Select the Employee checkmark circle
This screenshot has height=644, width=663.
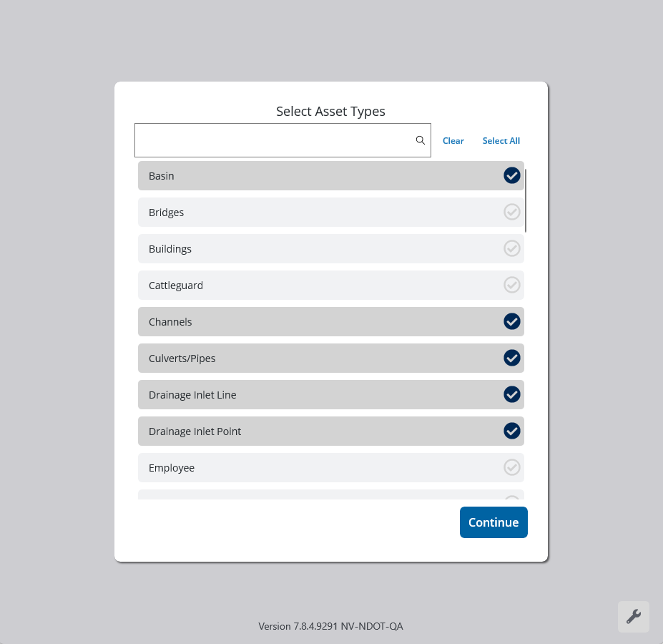pos(511,467)
